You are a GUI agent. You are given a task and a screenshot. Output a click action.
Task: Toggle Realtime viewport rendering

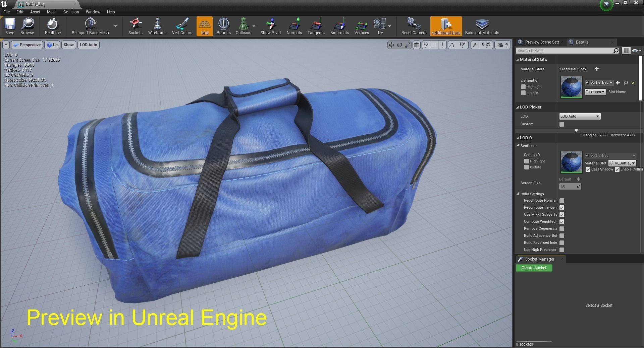pyautogui.click(x=53, y=26)
